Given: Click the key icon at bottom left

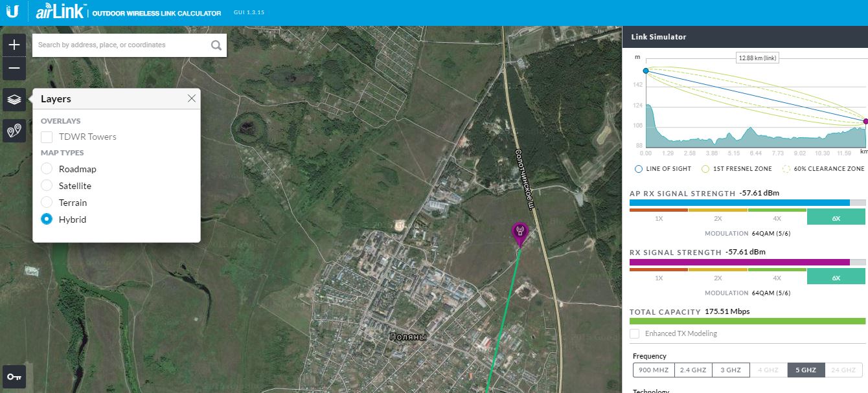Looking at the screenshot, I should [x=14, y=377].
